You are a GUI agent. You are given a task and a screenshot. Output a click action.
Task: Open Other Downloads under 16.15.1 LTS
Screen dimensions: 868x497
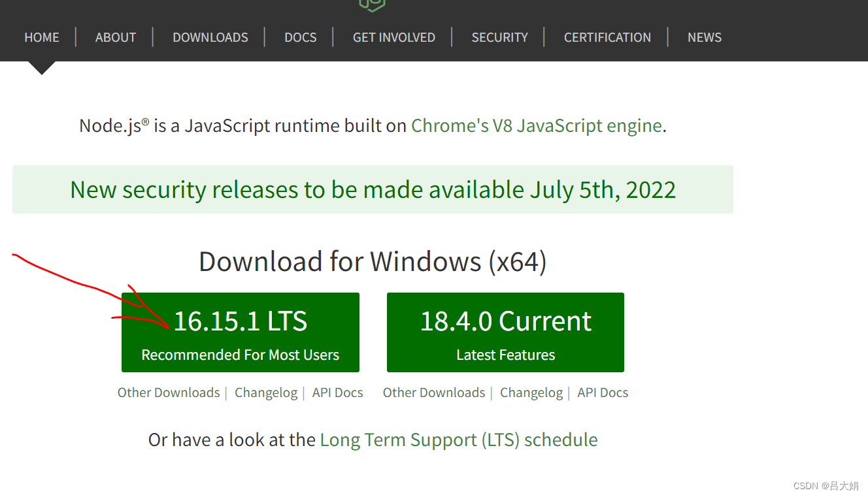tap(169, 393)
